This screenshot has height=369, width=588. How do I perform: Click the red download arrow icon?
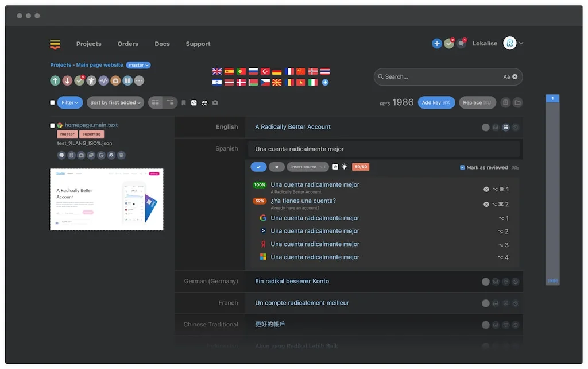point(67,81)
